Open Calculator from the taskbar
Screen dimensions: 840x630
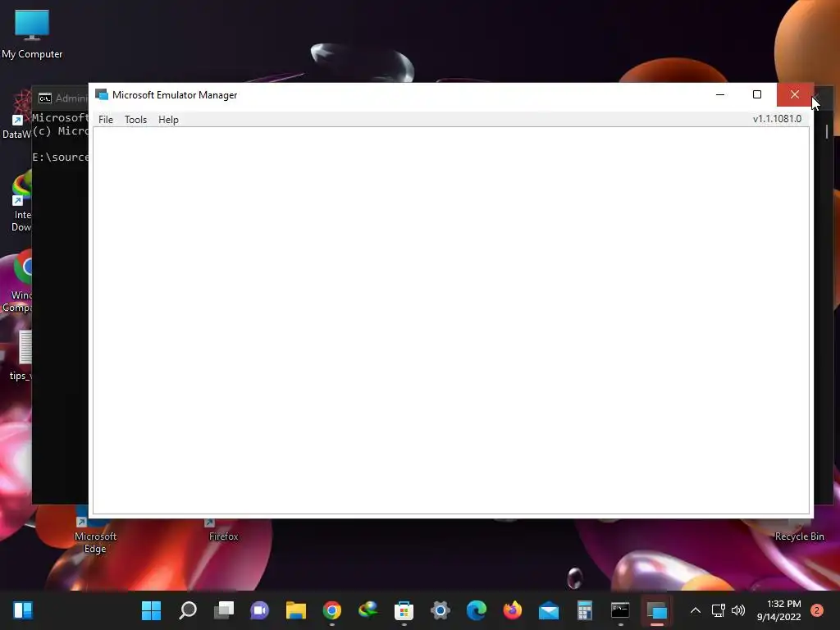584,610
